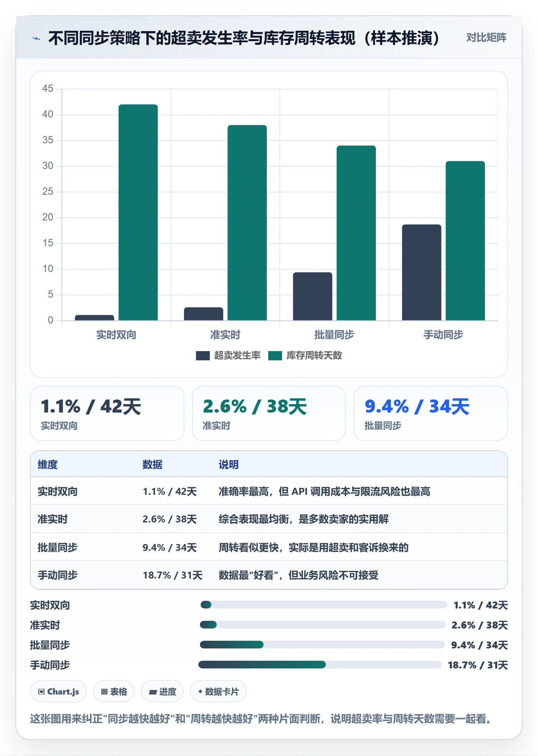Click the 2.6% / 38天 data card
538x756 pixels.
(x=269, y=413)
